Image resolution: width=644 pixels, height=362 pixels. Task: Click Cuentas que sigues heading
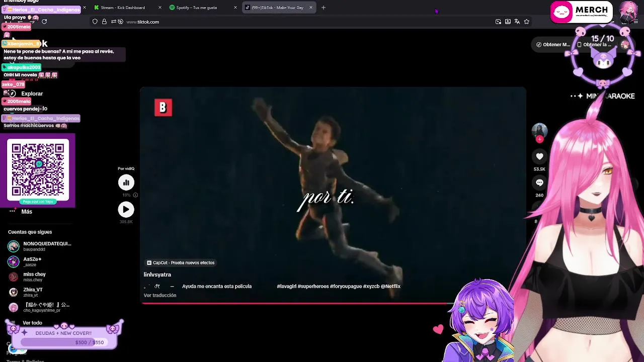[x=30, y=232]
